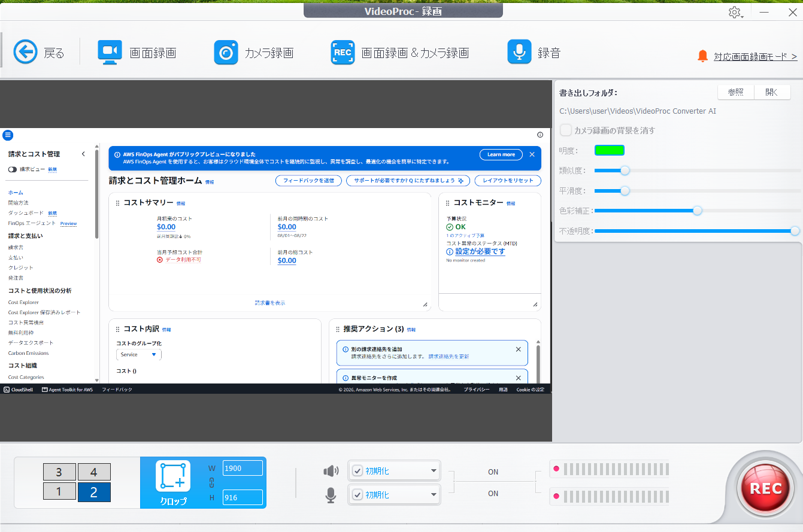This screenshot has height=532, width=803.
Task: Adjust the 平滑度 slider handle
Action: click(x=625, y=191)
